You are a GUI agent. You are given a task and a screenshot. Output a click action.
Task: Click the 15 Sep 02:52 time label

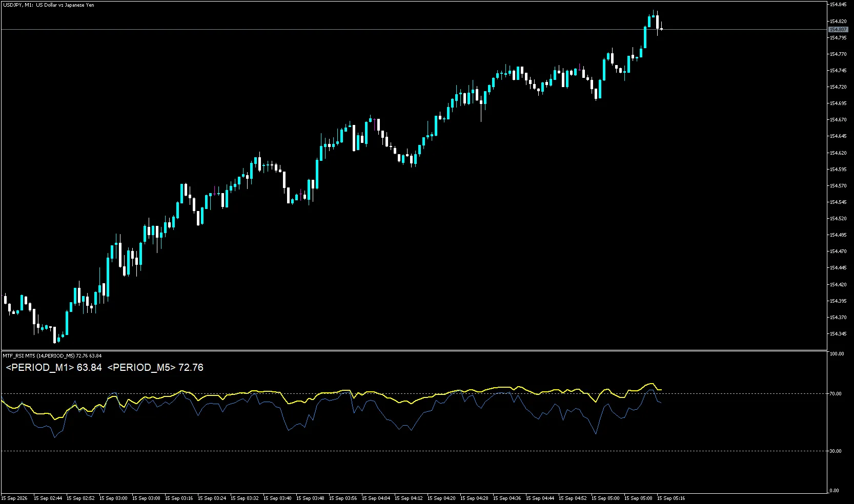[80, 498]
